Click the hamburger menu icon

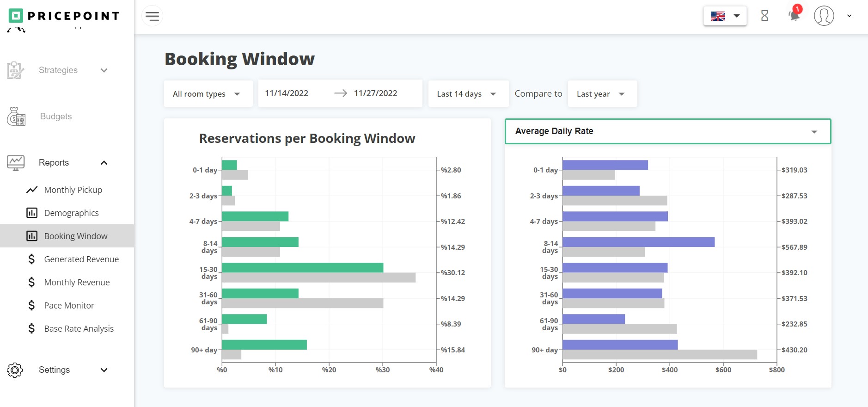click(152, 16)
